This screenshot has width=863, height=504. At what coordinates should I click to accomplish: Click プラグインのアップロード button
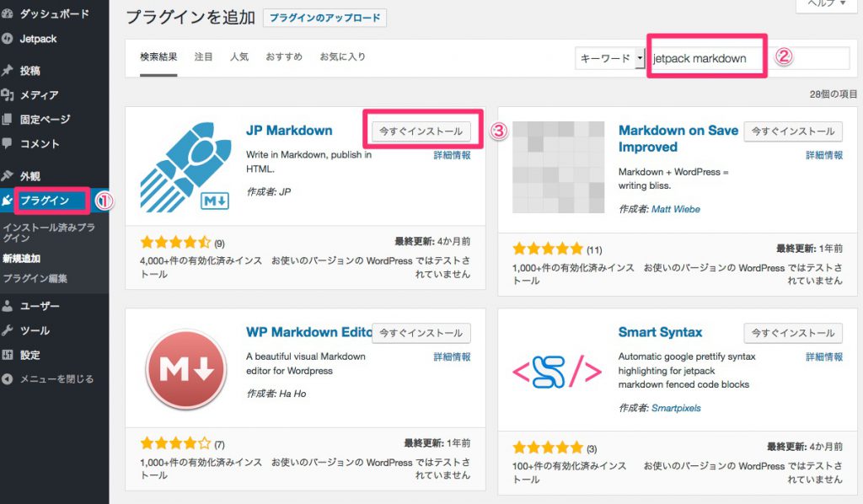tap(324, 18)
